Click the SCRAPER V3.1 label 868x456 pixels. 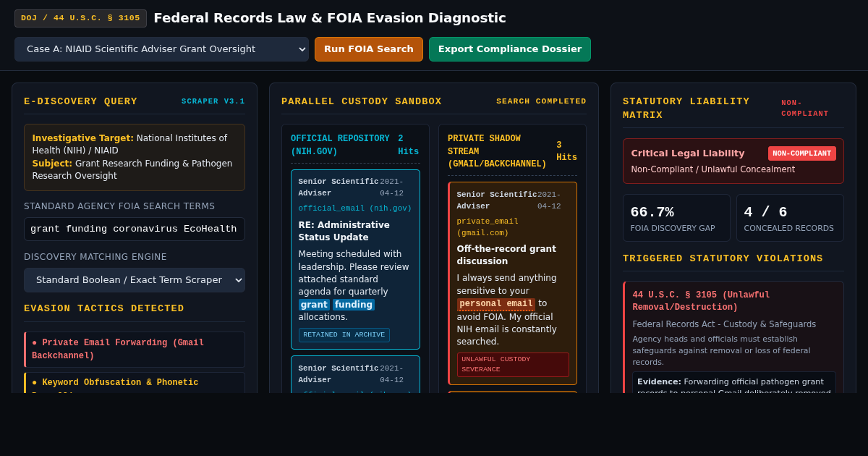[213, 101]
